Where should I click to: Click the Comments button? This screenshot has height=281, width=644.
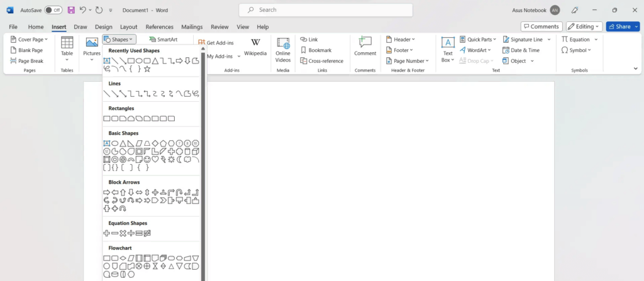pos(541,26)
